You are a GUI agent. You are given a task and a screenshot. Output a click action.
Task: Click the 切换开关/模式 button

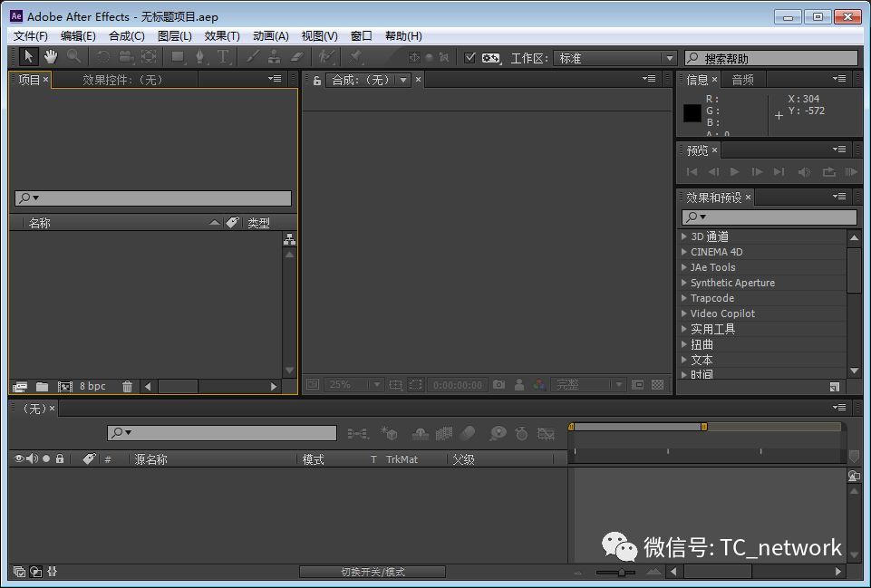point(373,572)
